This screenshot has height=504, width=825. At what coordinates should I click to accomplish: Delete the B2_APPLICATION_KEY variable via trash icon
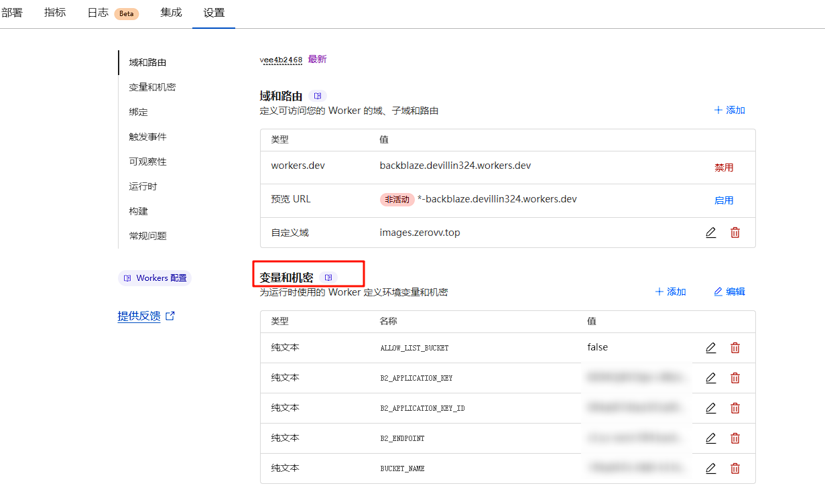point(735,378)
